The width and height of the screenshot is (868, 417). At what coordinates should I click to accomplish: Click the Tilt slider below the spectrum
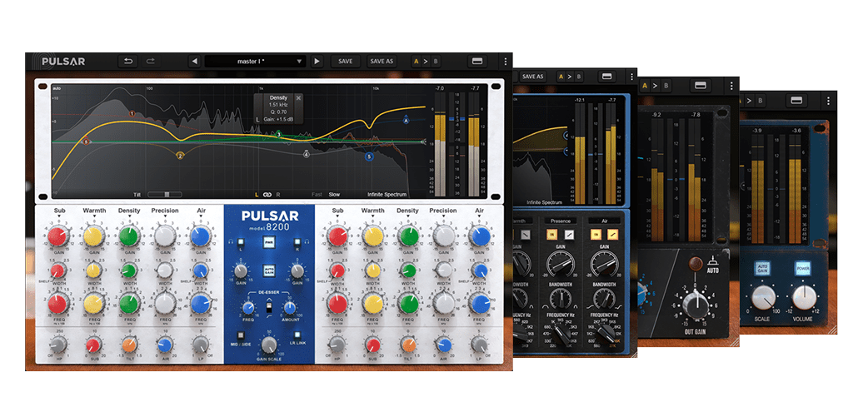[166, 195]
